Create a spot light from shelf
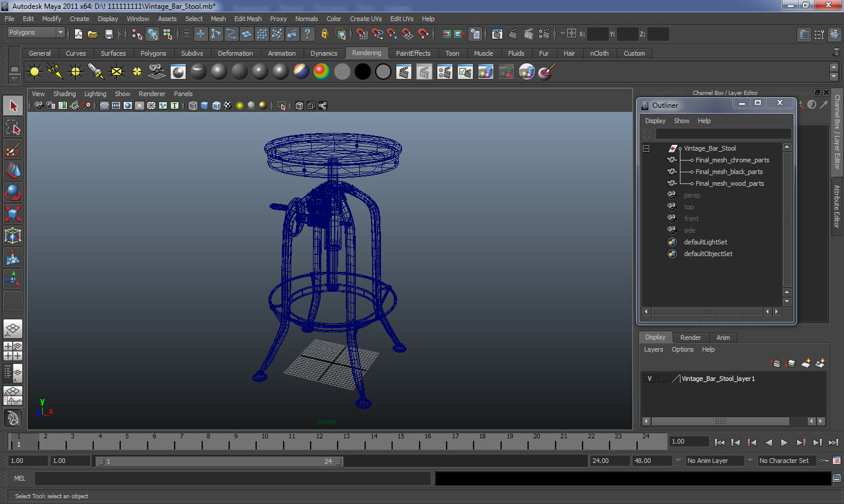844x504 pixels. (x=96, y=72)
